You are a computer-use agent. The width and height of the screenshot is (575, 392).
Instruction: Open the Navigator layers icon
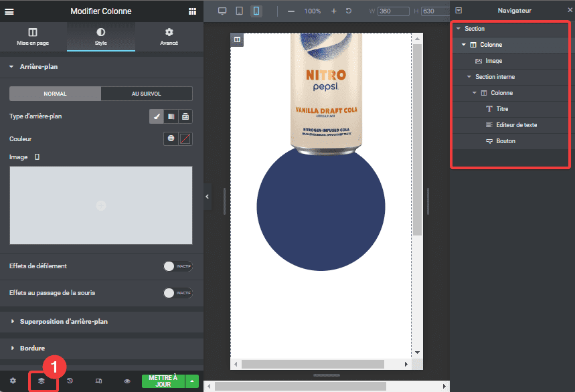42,381
